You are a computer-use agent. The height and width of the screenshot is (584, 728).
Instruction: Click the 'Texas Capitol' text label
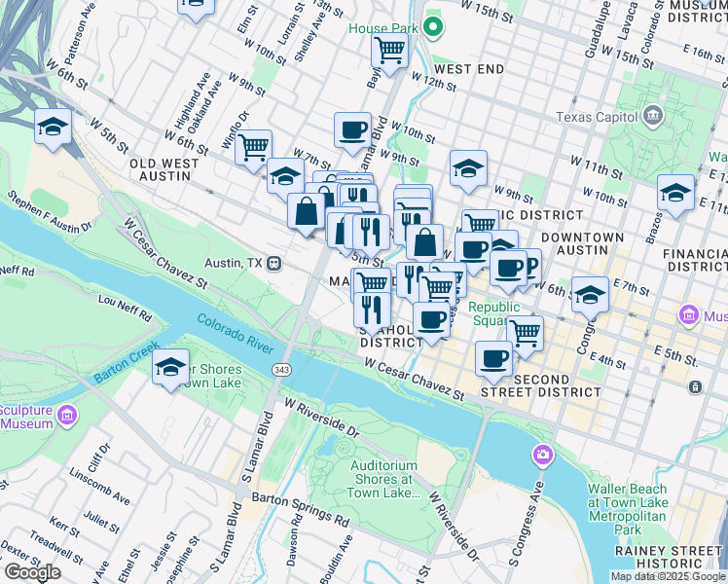point(597,117)
